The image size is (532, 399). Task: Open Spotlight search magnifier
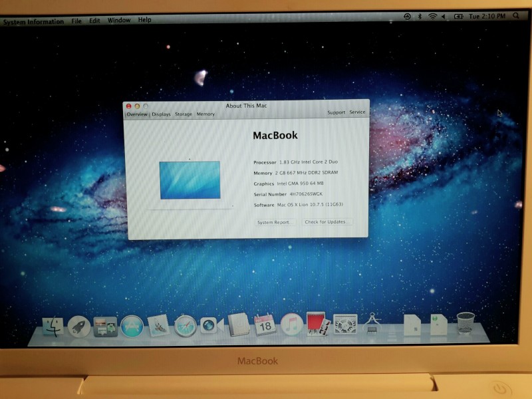point(516,15)
